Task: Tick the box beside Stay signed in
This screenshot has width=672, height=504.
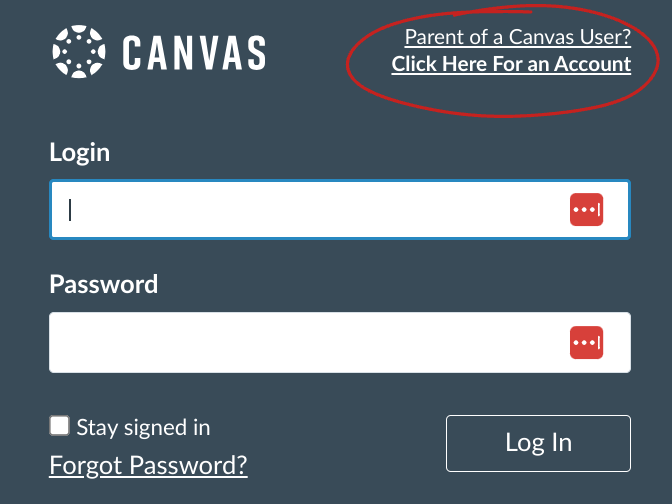Action: click(60, 426)
